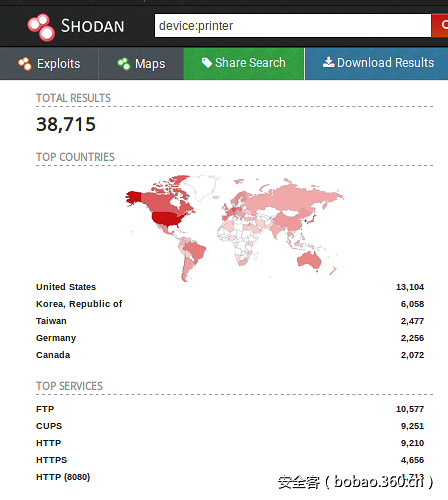This screenshot has height=500, width=448.
Task: Filter results by Taiwan
Action: 51,321
